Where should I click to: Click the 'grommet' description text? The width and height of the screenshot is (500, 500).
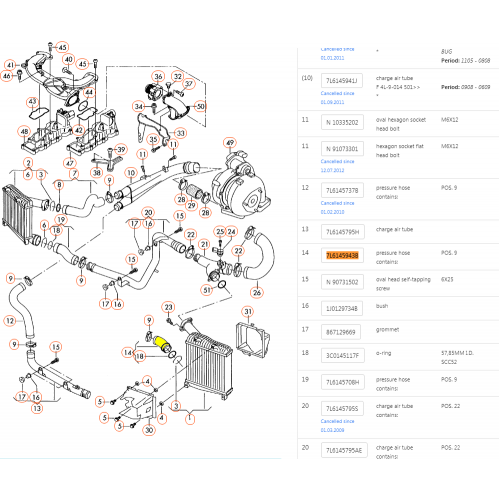[x=387, y=330]
